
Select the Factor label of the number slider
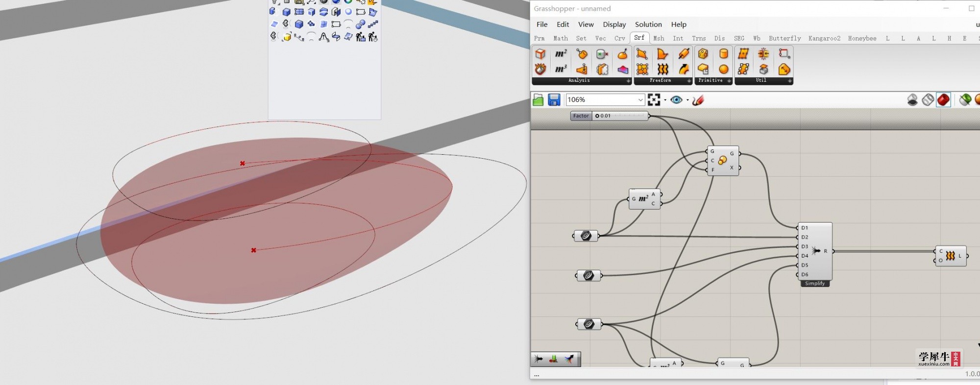click(581, 116)
